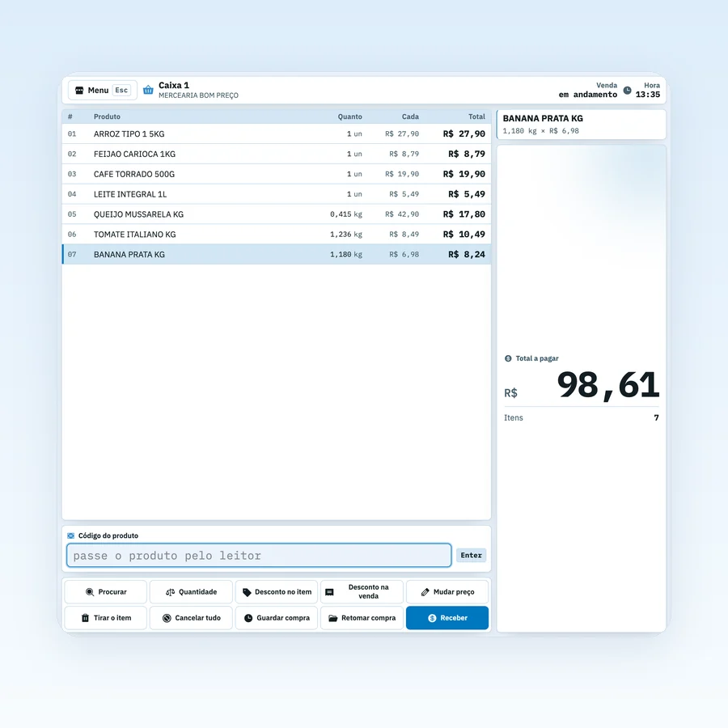This screenshot has width=728, height=728.
Task: Click the 13:35 time display
Action: click(648, 95)
